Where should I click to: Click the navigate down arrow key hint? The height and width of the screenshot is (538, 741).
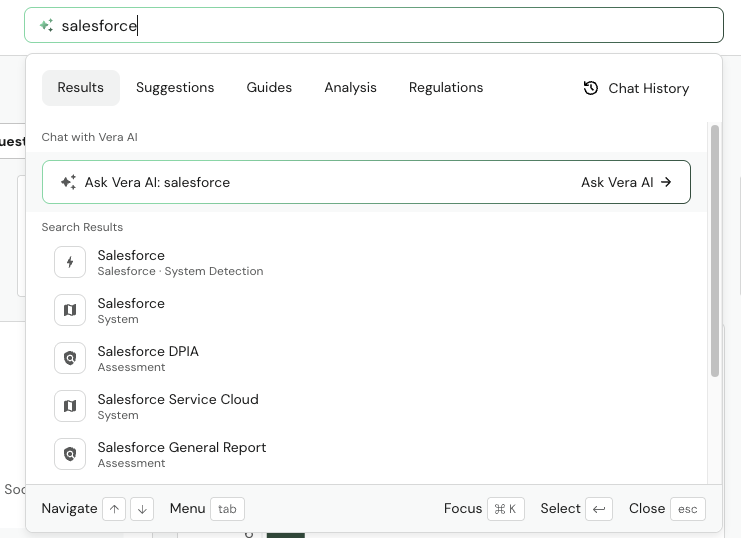(x=142, y=509)
